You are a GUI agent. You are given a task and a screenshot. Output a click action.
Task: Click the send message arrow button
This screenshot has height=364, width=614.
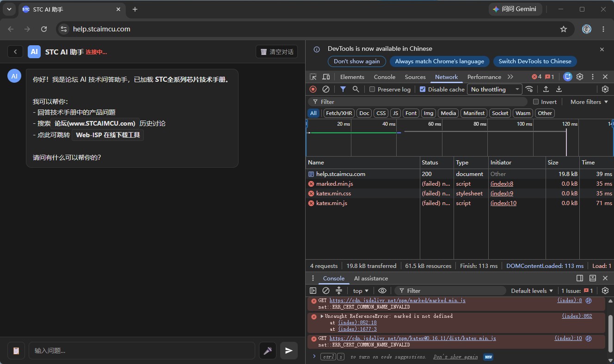point(289,351)
